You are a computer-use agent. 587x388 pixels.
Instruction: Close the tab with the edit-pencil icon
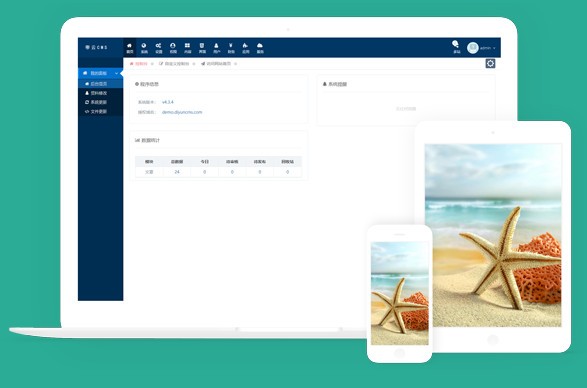(194, 64)
